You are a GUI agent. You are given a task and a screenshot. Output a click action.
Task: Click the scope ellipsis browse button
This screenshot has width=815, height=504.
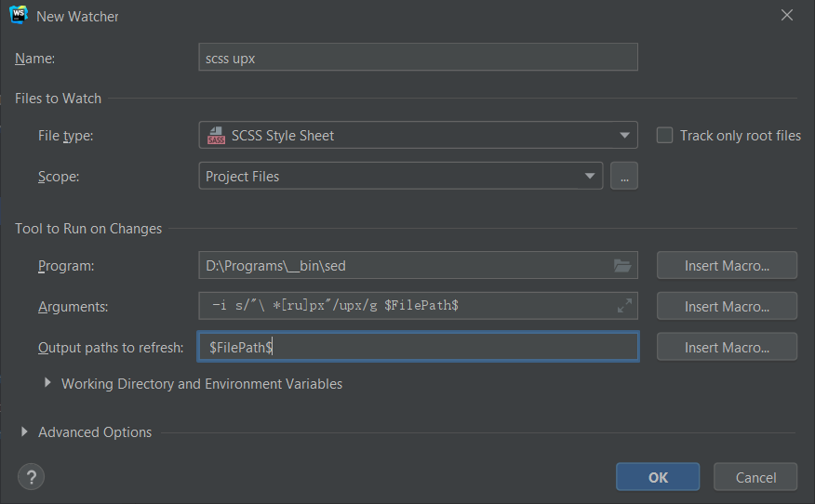point(624,176)
